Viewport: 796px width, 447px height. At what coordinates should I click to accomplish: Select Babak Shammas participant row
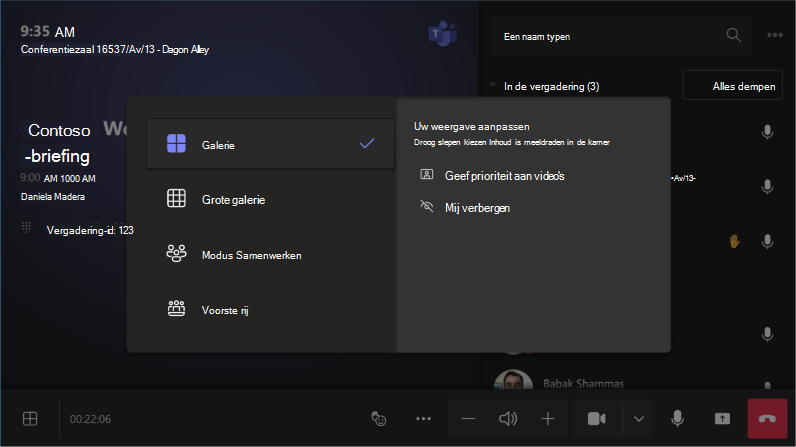tap(637, 381)
